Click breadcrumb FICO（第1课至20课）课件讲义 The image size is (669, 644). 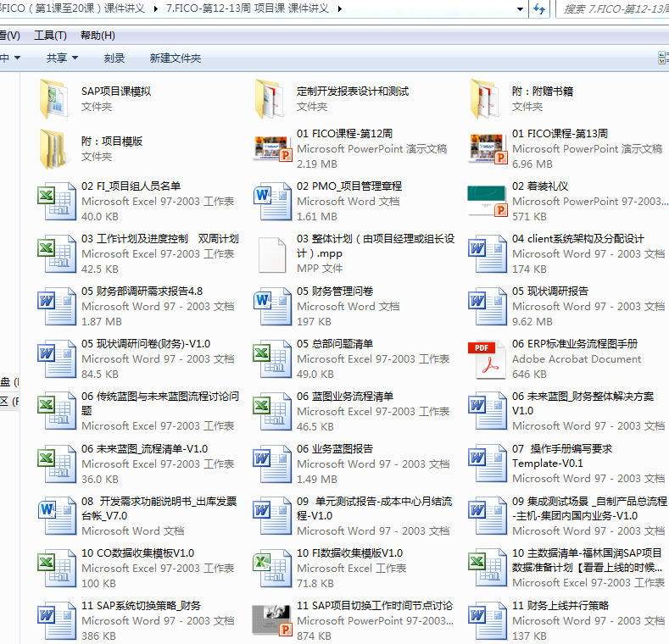coord(73,8)
